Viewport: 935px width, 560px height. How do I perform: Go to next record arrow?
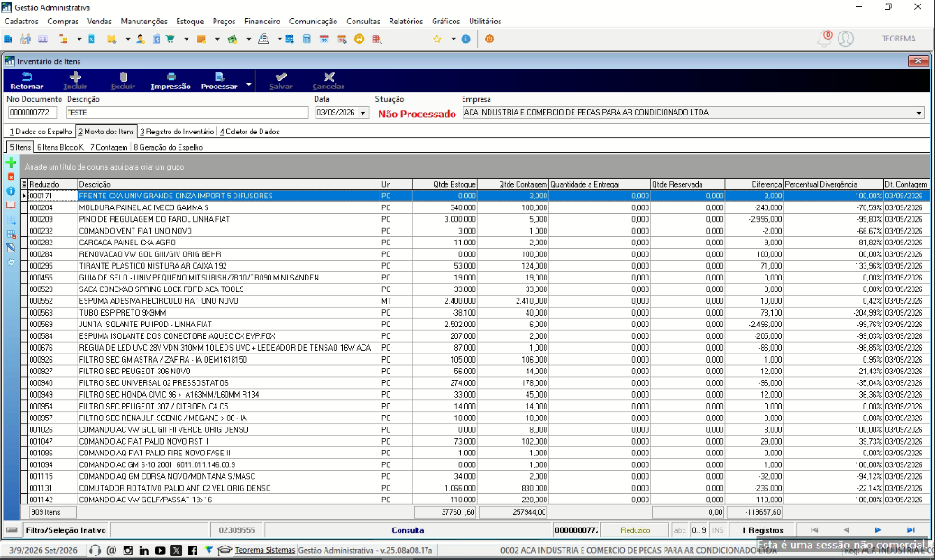[x=878, y=529]
